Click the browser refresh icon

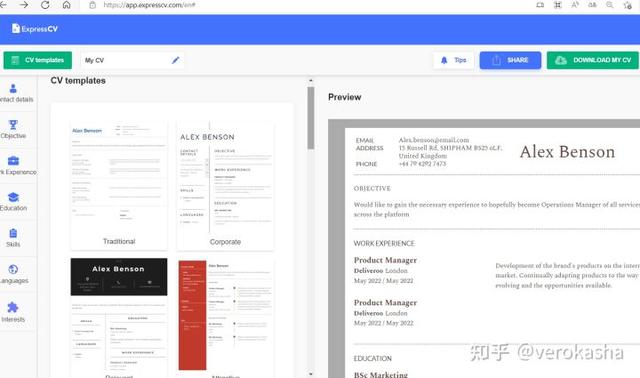pos(45,5)
